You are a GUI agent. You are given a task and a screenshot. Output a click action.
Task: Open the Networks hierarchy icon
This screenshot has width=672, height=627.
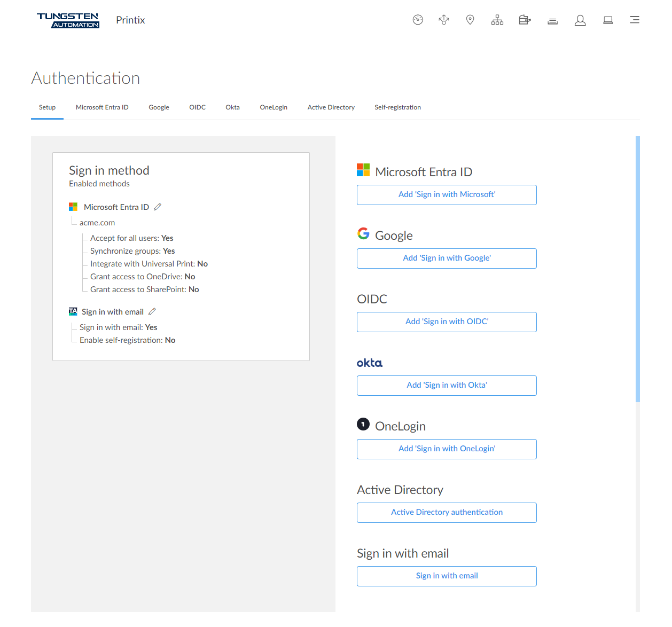click(x=497, y=20)
